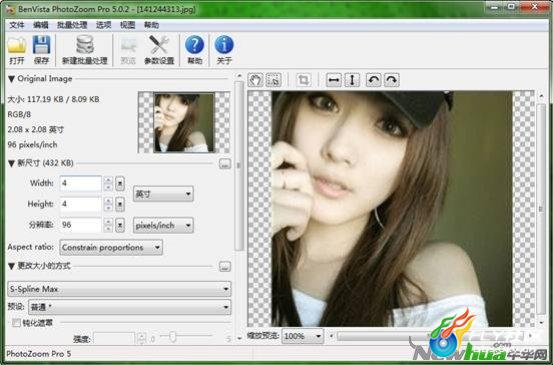Click the Height input field
Image resolution: width=553 pixels, height=365 pixels.
point(81,204)
